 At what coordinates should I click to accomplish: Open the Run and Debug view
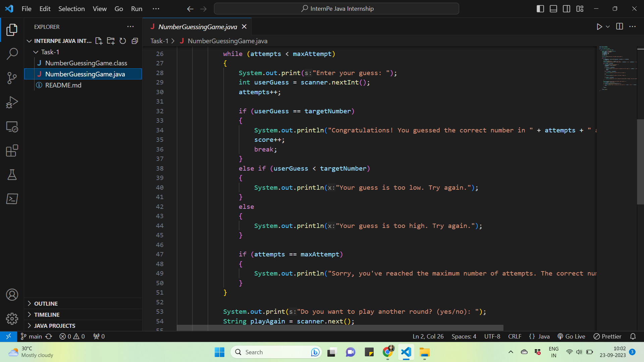[12, 102]
